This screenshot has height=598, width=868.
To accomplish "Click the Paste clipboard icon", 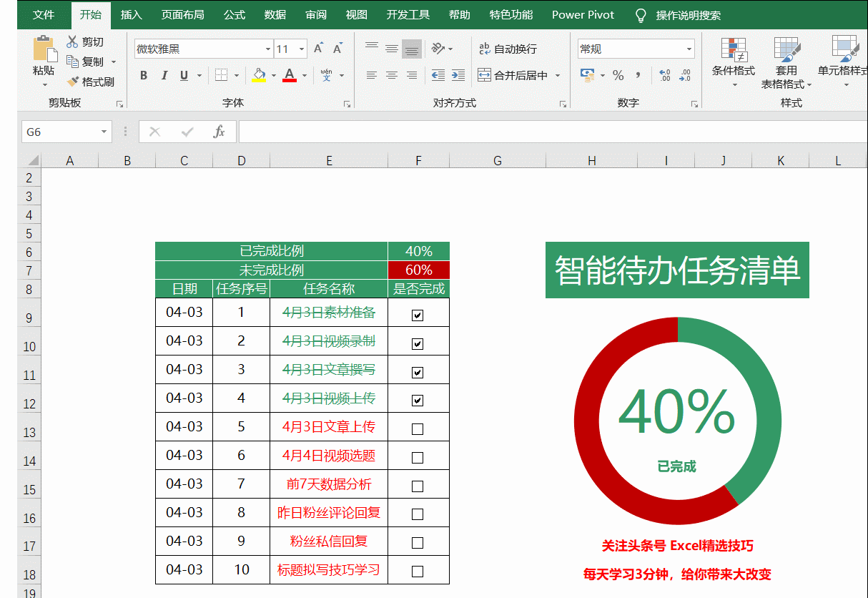I will tap(44, 49).
